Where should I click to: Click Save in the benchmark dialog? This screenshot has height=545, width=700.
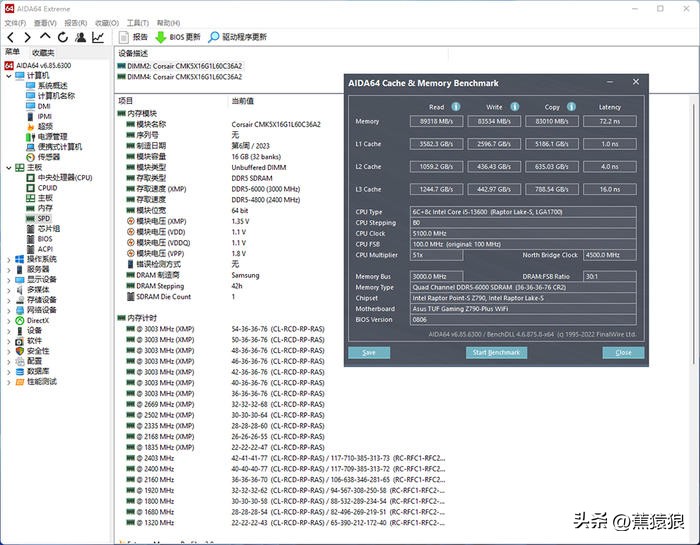(369, 353)
